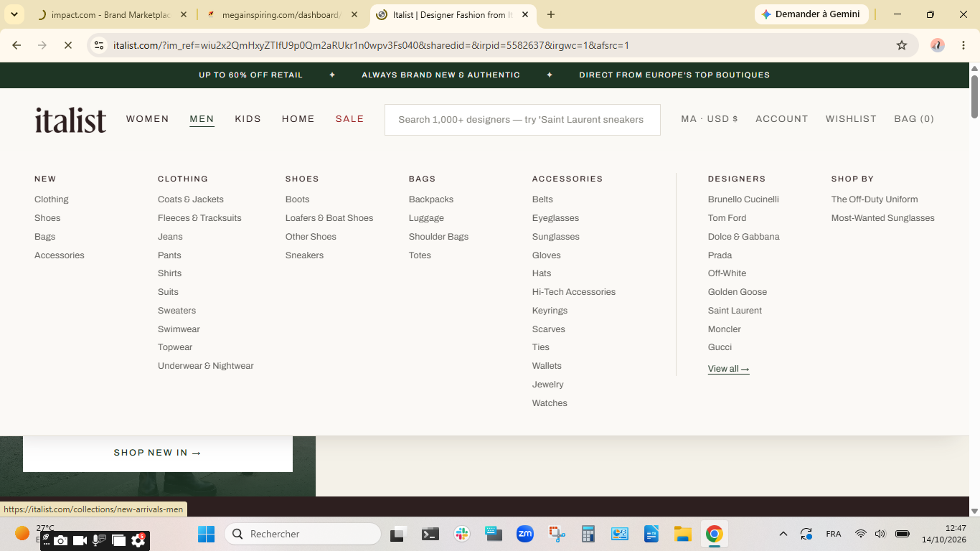Select Golden Goose designer link
The height and width of the screenshot is (551, 980).
pyautogui.click(x=738, y=292)
